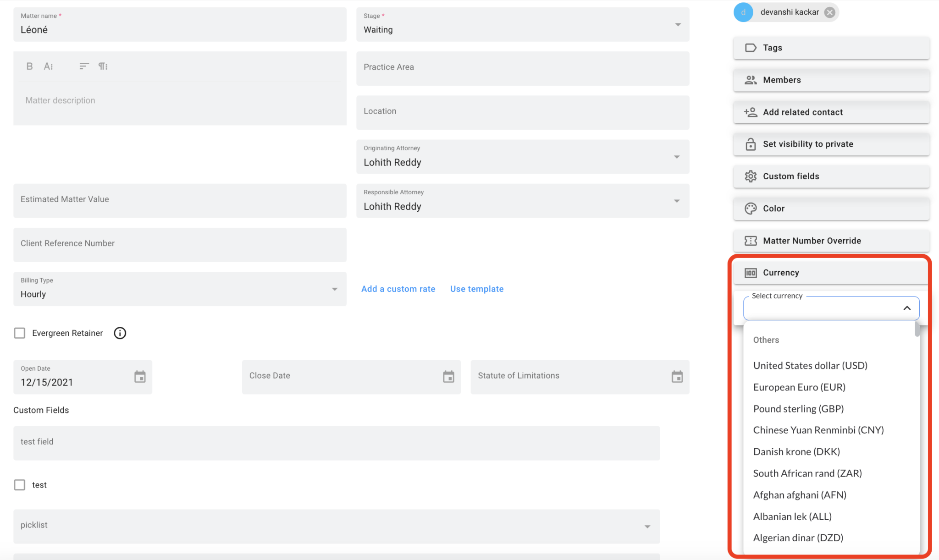Open the font size formatting icon
The image size is (939, 560).
[x=49, y=66]
